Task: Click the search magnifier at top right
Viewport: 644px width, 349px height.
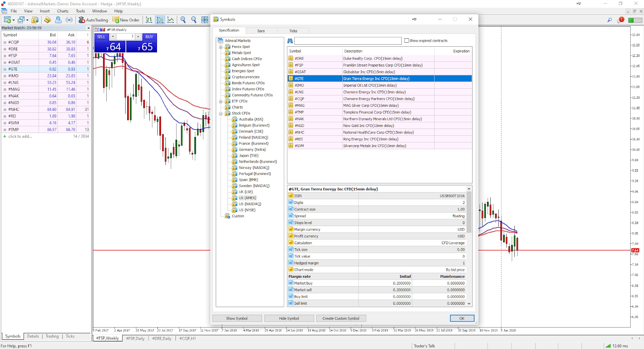Action: pyautogui.click(x=609, y=20)
